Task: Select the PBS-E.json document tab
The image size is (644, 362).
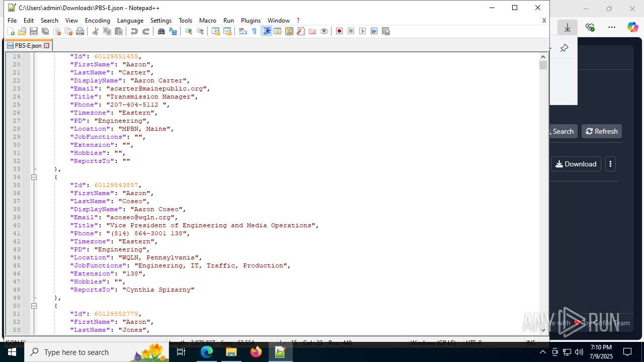Action: 28,45
